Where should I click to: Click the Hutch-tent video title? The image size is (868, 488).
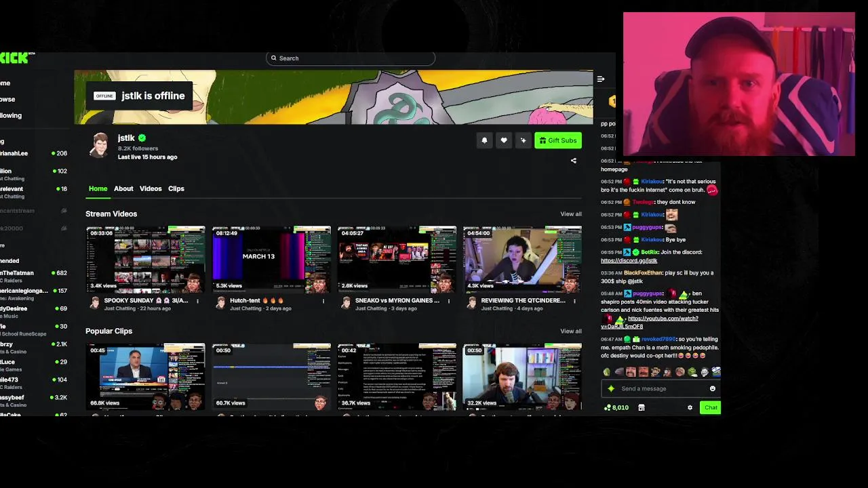coord(256,301)
